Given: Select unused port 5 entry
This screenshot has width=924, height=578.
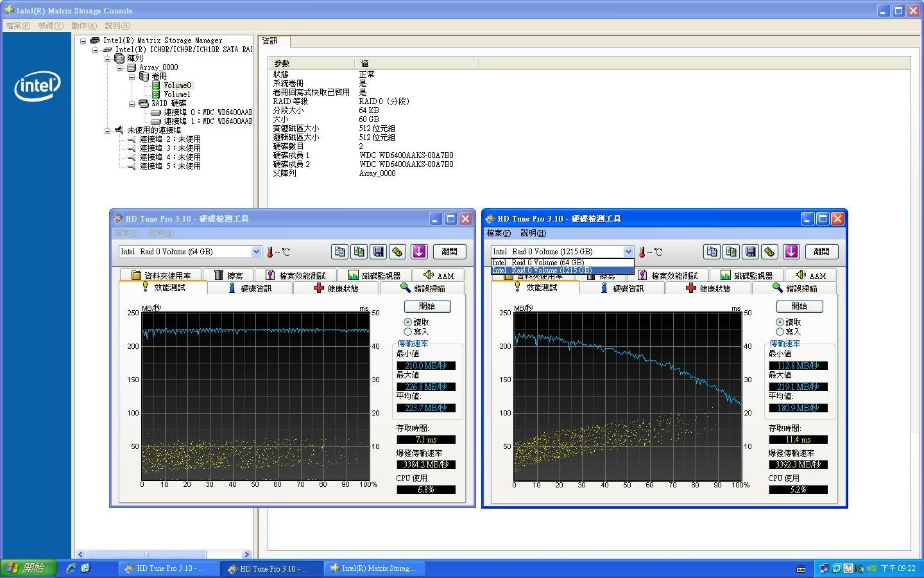Looking at the screenshot, I should 170,166.
